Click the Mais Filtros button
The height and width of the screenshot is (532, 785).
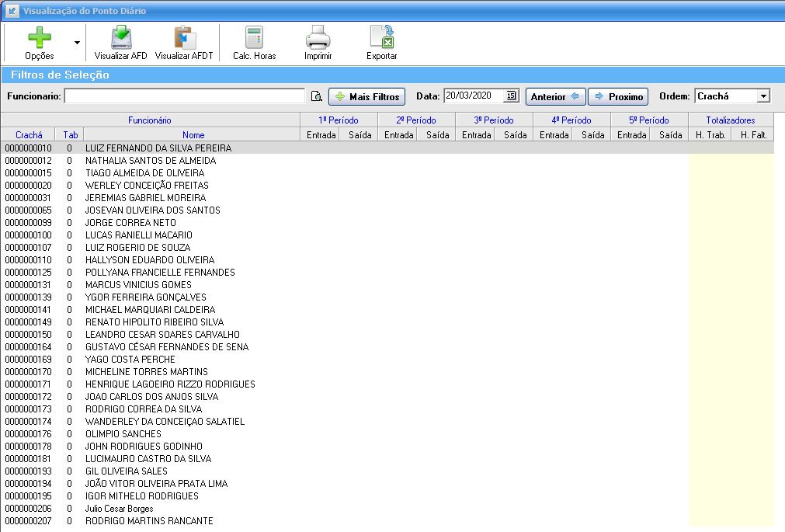click(x=366, y=96)
